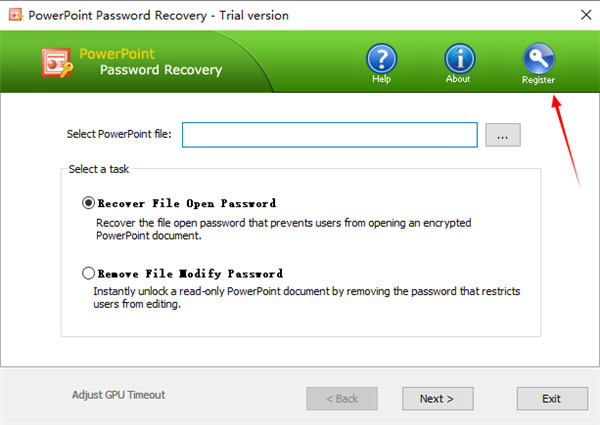Select Remove File Modify Password option
The height and width of the screenshot is (425, 600).
90,273
